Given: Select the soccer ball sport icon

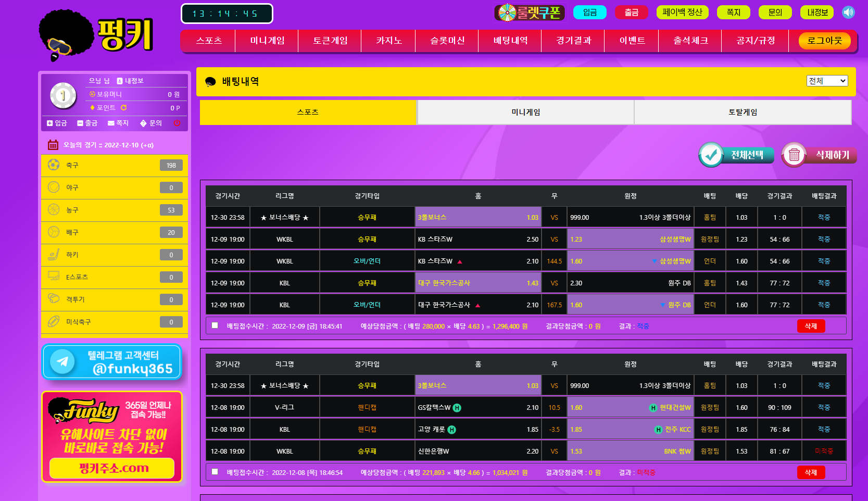Looking at the screenshot, I should [54, 165].
